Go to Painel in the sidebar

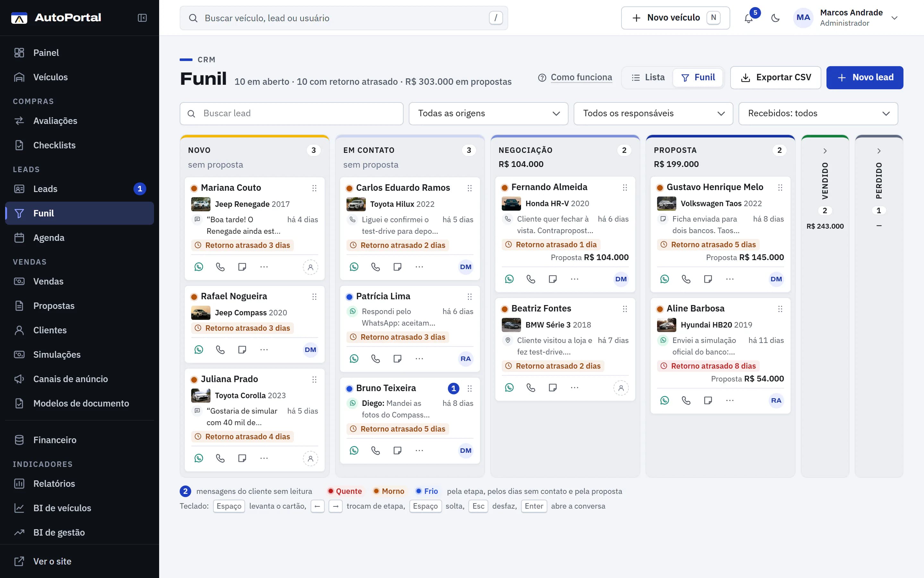click(x=80, y=53)
